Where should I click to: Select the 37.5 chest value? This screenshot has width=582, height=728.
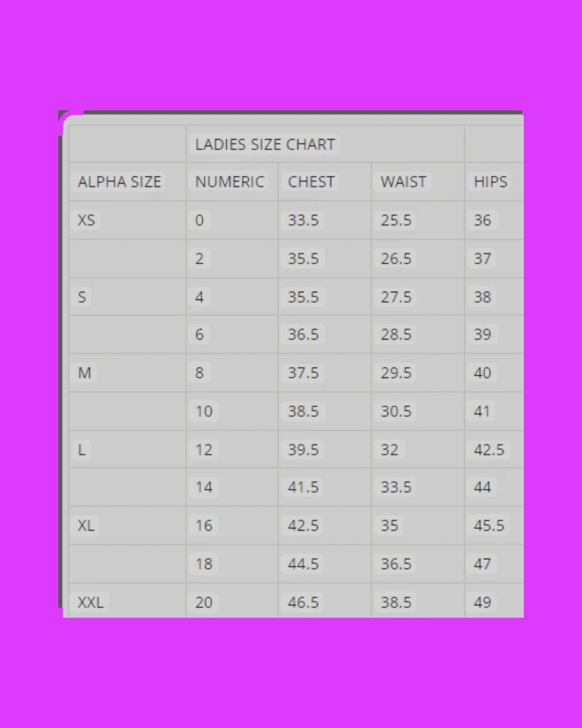303,373
